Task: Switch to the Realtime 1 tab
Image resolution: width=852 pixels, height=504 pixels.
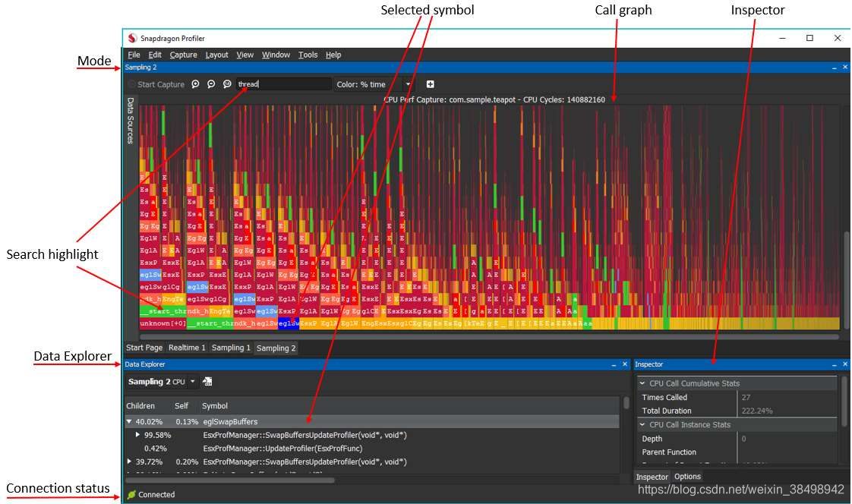Action: coord(187,348)
